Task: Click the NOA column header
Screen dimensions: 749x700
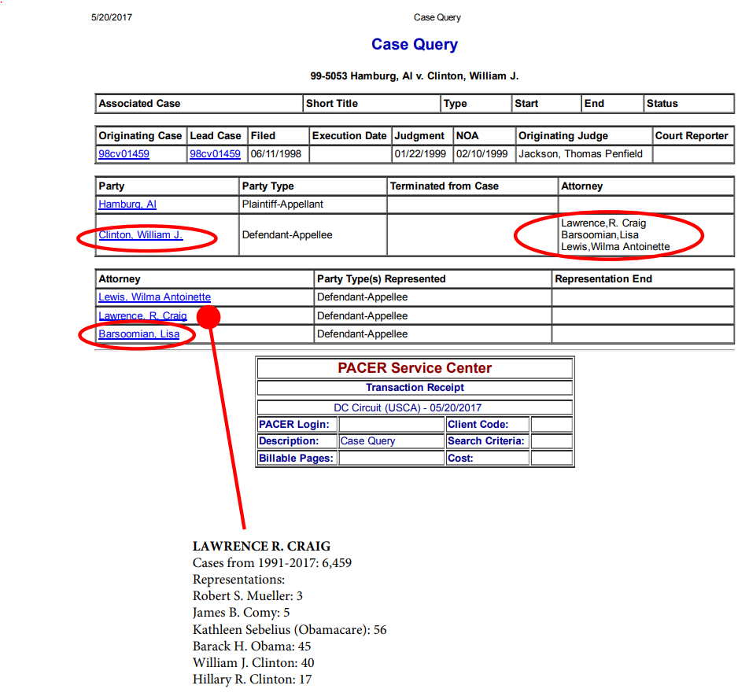Action: [467, 135]
